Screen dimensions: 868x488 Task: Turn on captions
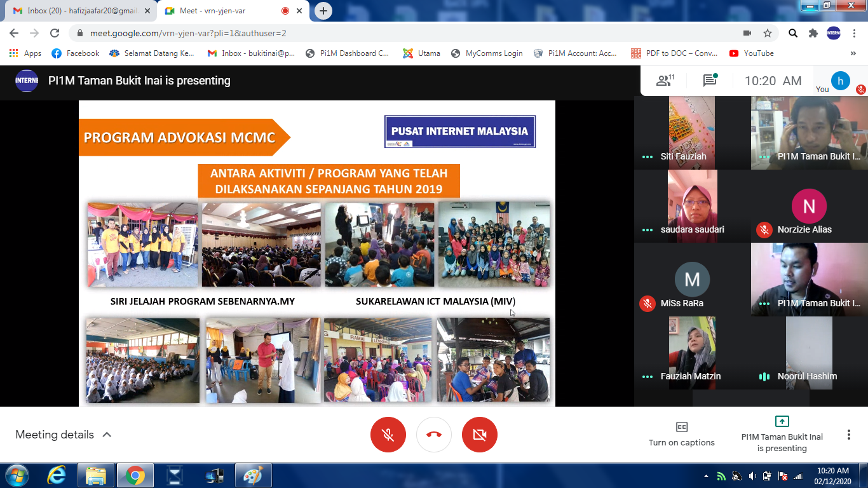tap(681, 434)
